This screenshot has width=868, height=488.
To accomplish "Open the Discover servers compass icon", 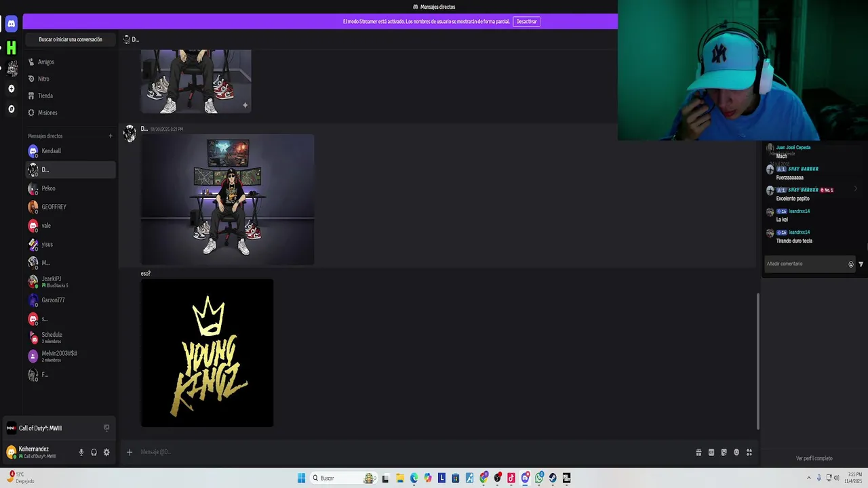I will (11, 109).
